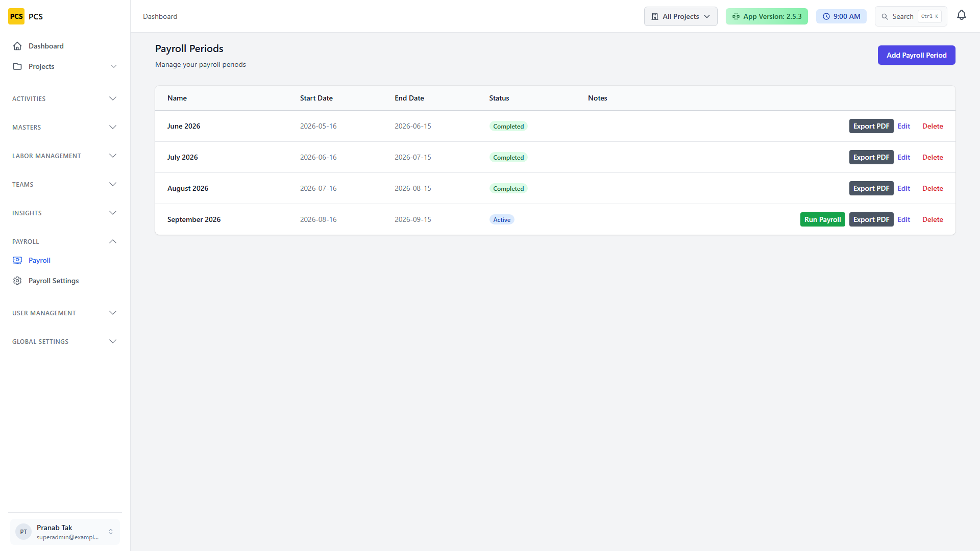Click Add Payroll Period button
The image size is (980, 551).
916,55
